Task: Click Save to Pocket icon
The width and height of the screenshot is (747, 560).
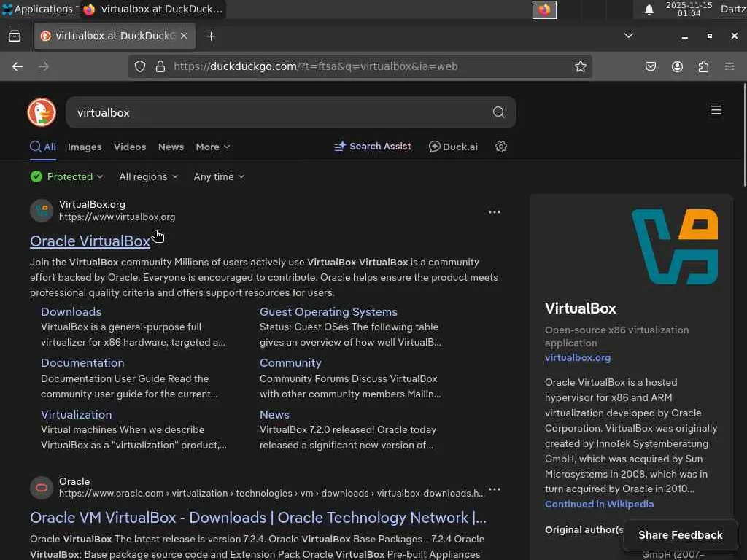Action: (651, 66)
